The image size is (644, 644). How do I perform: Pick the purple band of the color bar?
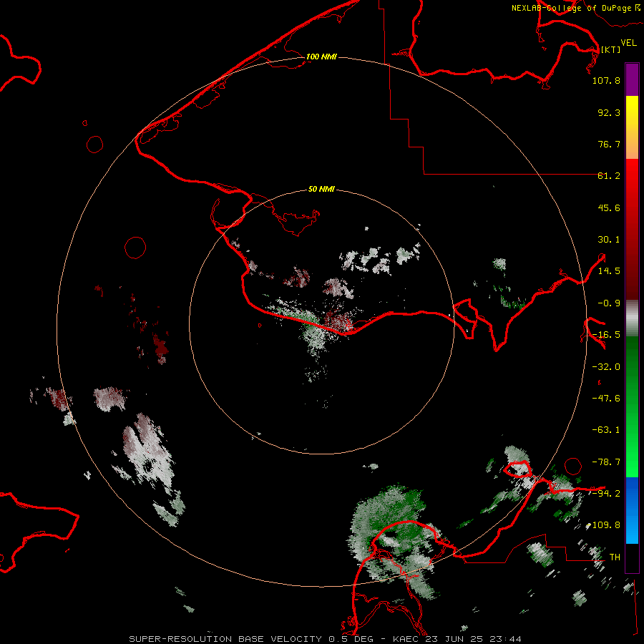pyautogui.click(x=632, y=80)
